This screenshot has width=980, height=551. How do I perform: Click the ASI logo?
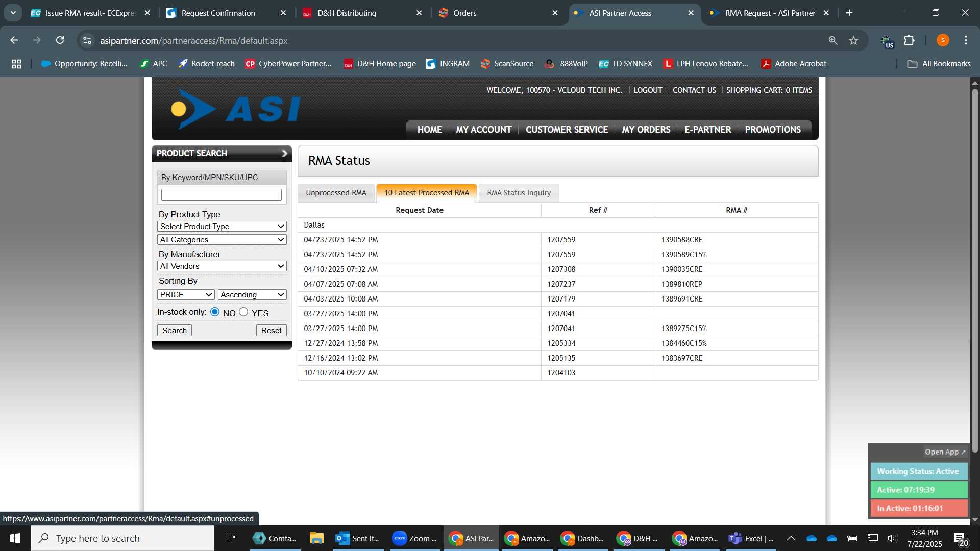pos(236,109)
